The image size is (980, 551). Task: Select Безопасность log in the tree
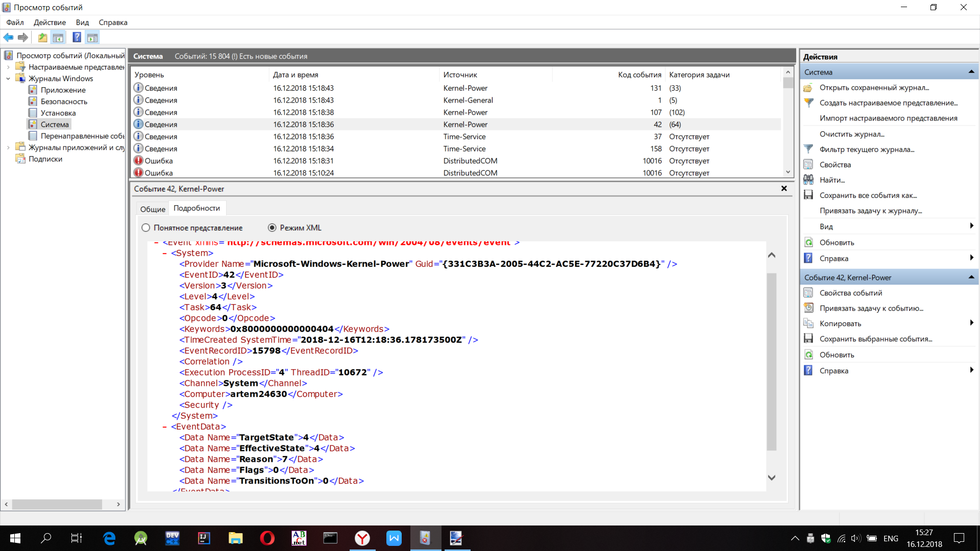point(64,102)
